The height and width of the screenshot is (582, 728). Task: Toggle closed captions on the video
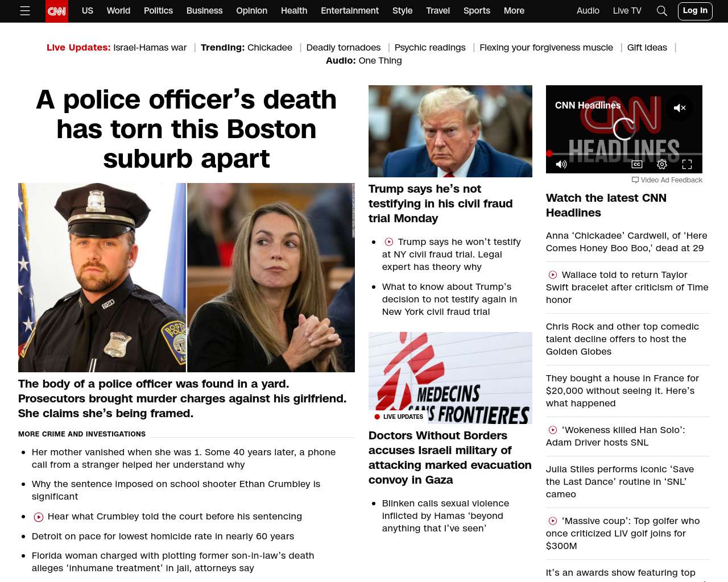pos(637,164)
